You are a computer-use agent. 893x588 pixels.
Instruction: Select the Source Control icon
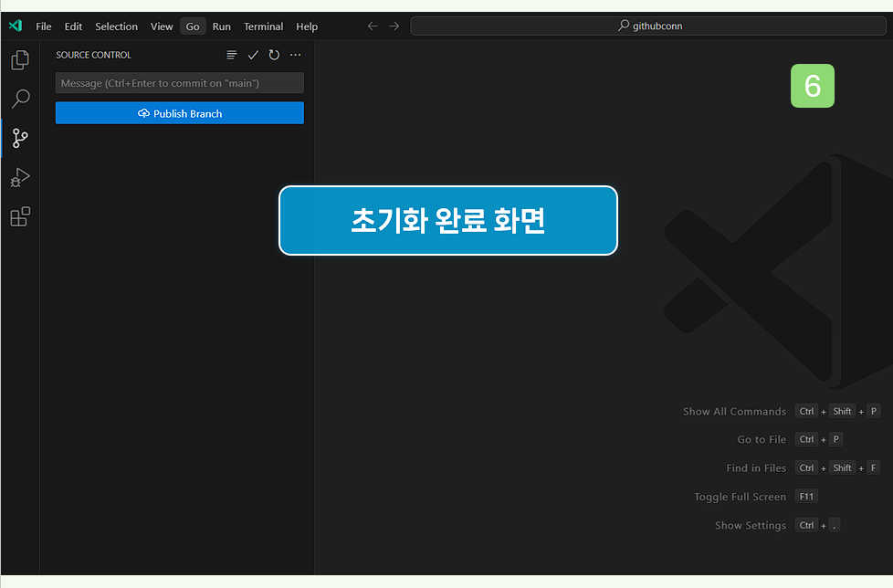(19, 138)
